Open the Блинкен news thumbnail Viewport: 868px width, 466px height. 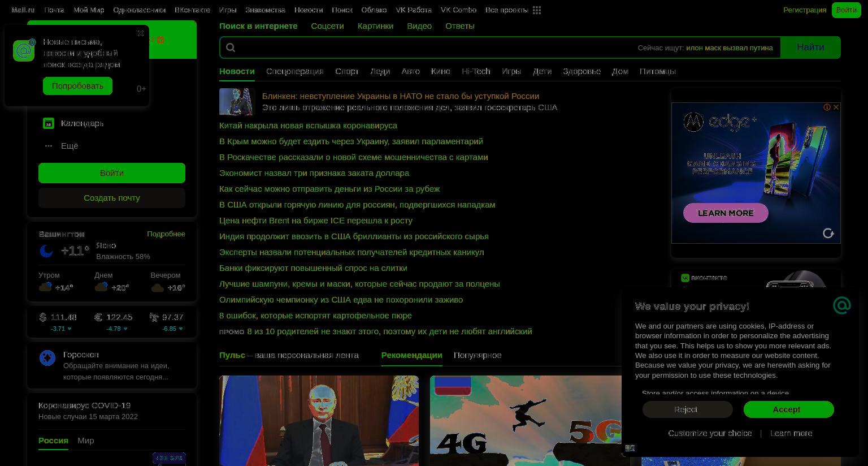pyautogui.click(x=237, y=102)
